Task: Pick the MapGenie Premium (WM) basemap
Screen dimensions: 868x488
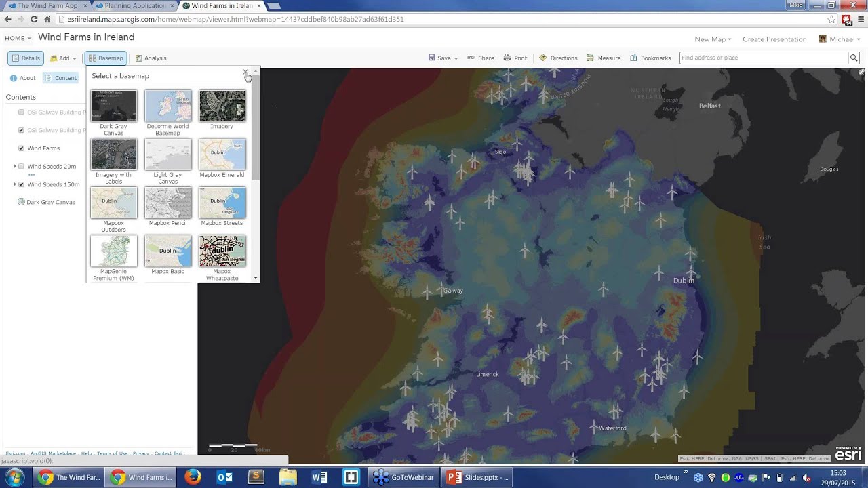Action: (x=114, y=251)
